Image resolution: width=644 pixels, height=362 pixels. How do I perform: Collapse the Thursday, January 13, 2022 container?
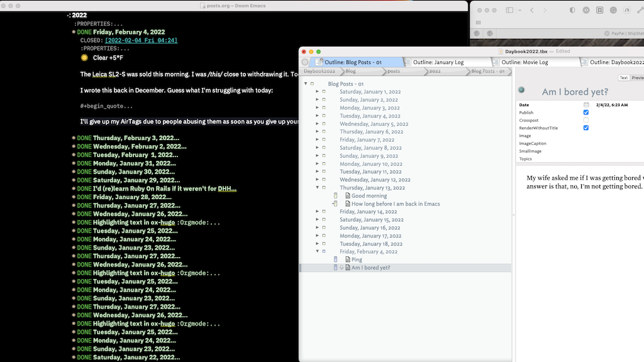pos(318,188)
